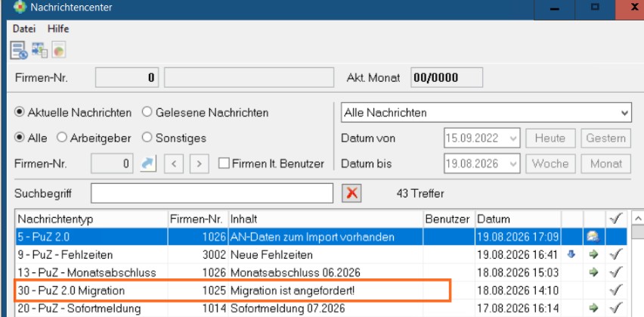Select Gelesene Nachrichten radio button
This screenshot has height=317, width=644.
[x=147, y=112]
